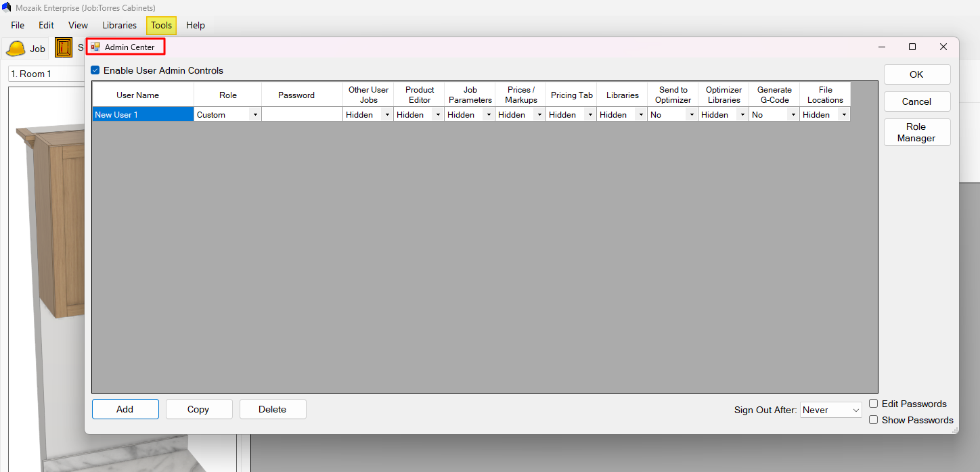Open the Pricing Tab permission dropdown
This screenshot has height=472, width=980.
590,115
